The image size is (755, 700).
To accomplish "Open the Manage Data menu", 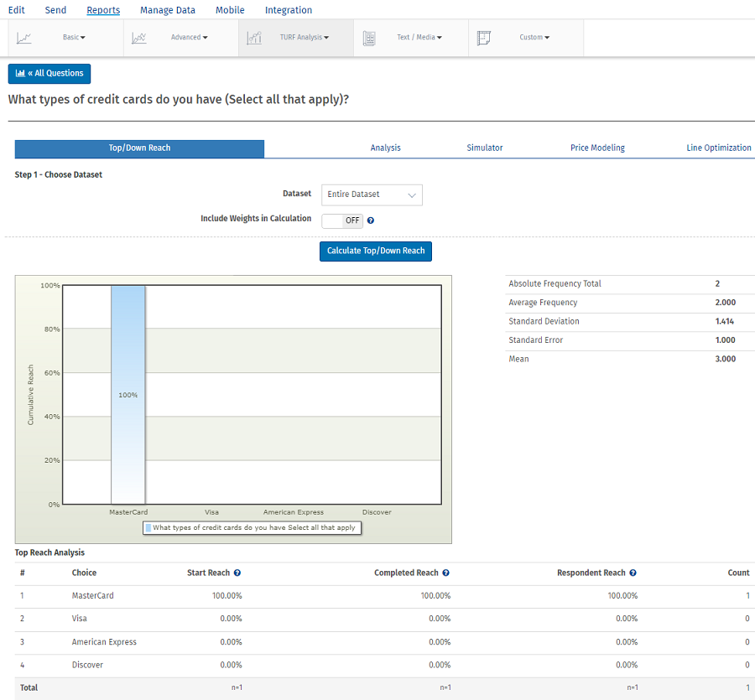I will [168, 10].
